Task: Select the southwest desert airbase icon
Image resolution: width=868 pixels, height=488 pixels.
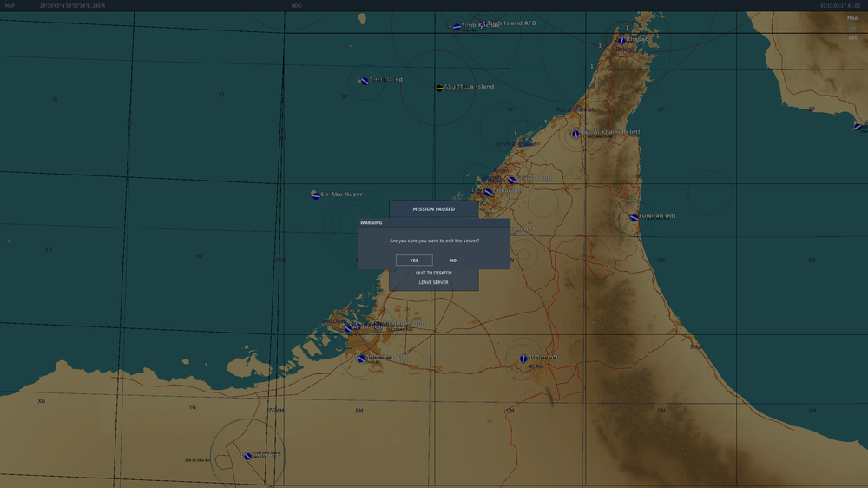Action: point(247,457)
